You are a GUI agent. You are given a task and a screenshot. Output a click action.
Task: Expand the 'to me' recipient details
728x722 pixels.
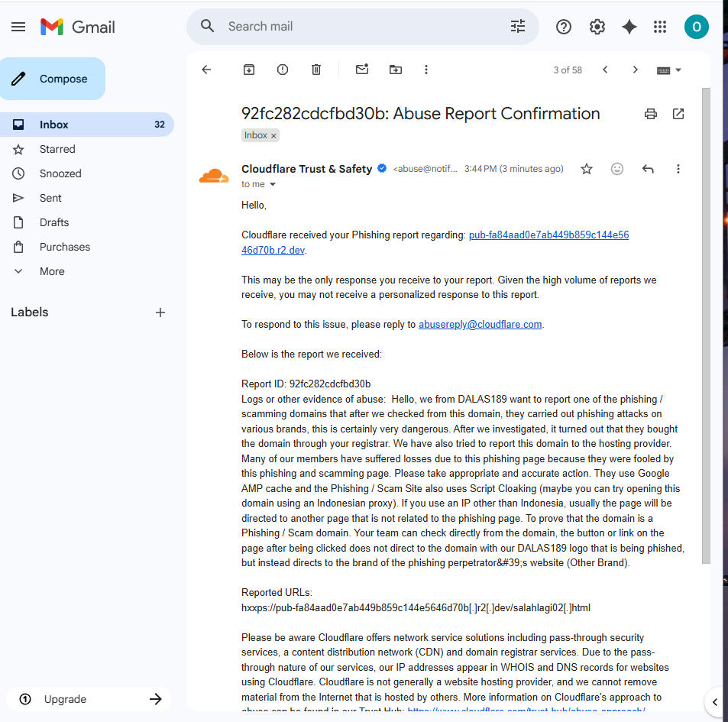[273, 184]
